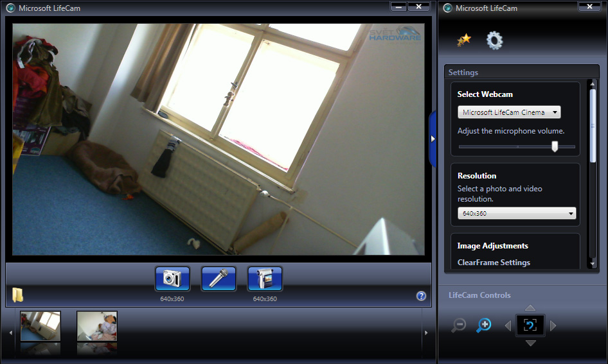Open the Resolution 640x360 dropdown

(517, 213)
